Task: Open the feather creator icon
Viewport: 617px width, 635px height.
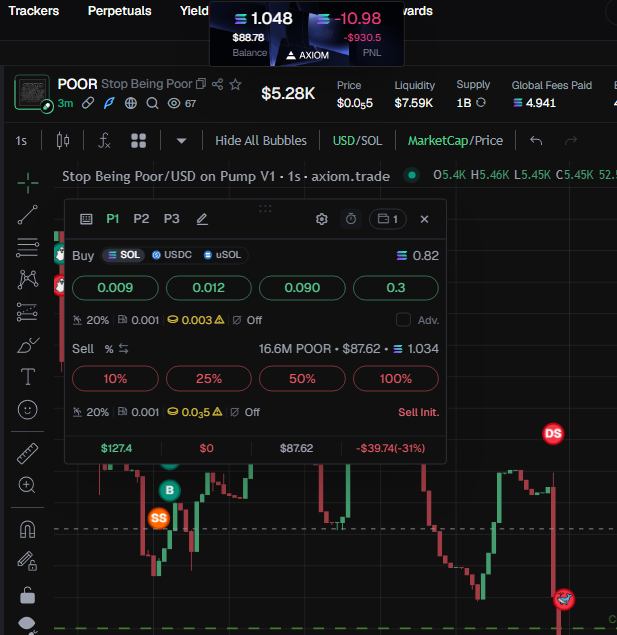Action: point(109,103)
